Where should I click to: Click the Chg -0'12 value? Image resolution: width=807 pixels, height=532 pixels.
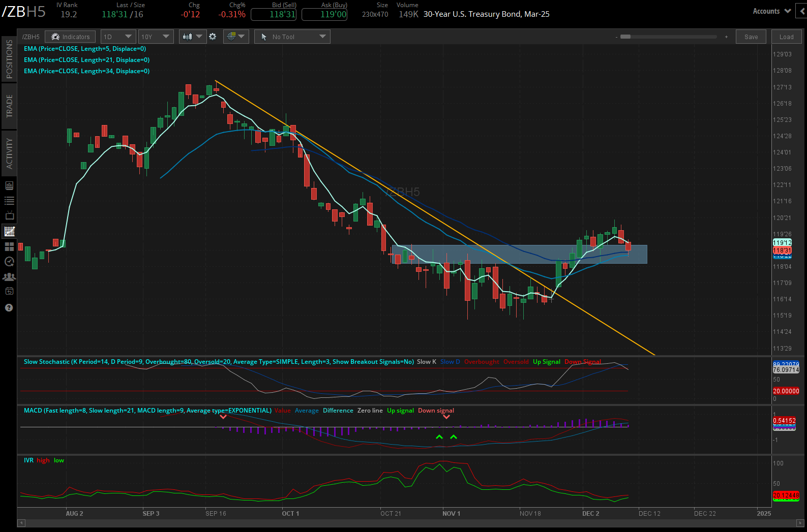pos(190,14)
